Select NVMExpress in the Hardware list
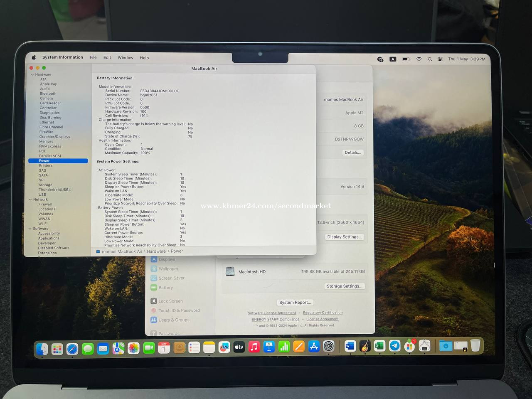This screenshot has width=532, height=399. coord(50,146)
